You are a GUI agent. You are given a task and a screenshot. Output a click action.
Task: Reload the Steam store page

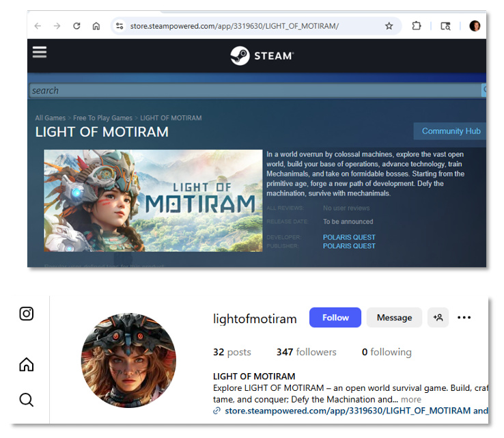pyautogui.click(x=76, y=26)
